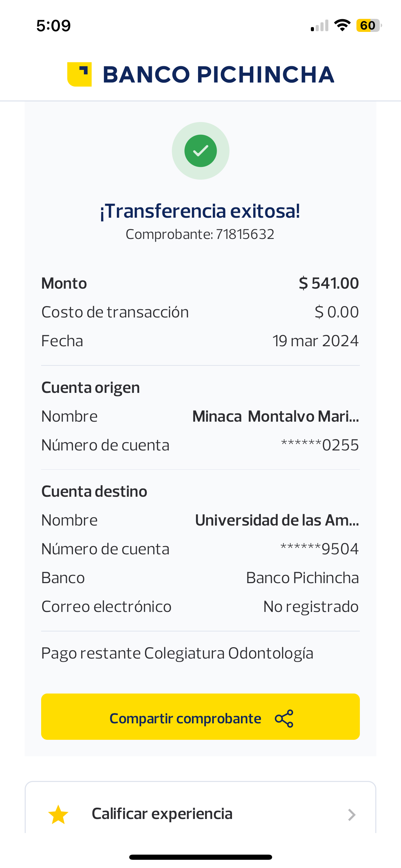Tap the Wi-Fi status icon
The image size is (401, 868).
coord(342,25)
